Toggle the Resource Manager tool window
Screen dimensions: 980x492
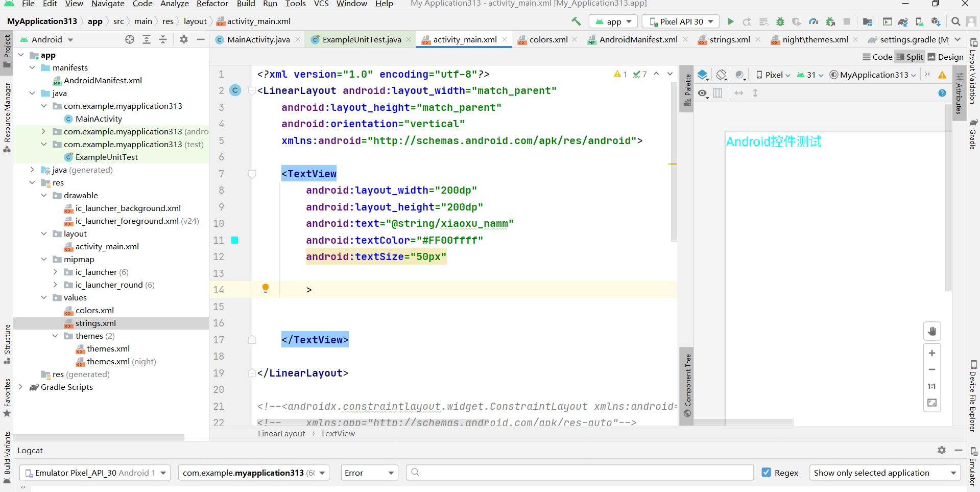click(7, 118)
